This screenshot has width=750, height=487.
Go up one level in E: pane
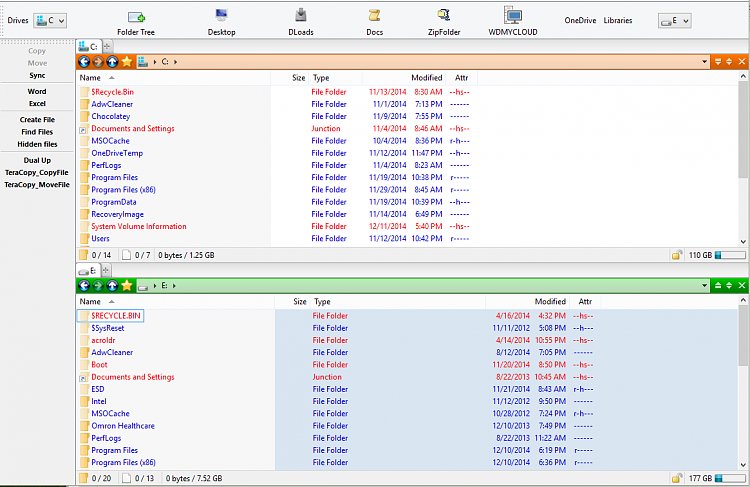[x=112, y=286]
